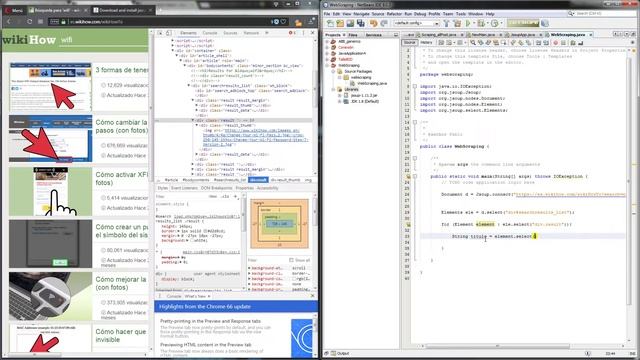Click Styles Filter input field
Viewport: 640px width, 360px height.
pos(181,196)
